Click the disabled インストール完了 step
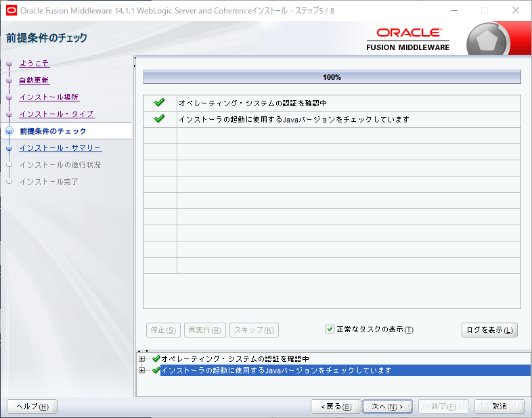This screenshot has width=532, height=418. (49, 182)
